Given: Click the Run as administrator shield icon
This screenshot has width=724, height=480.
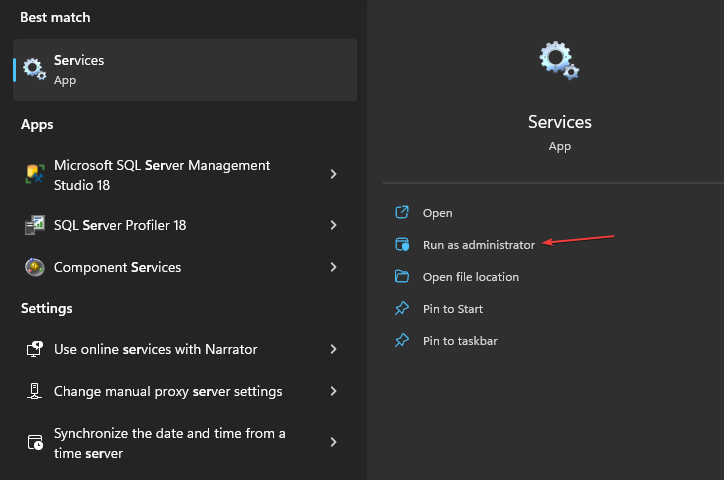Looking at the screenshot, I should (402, 244).
